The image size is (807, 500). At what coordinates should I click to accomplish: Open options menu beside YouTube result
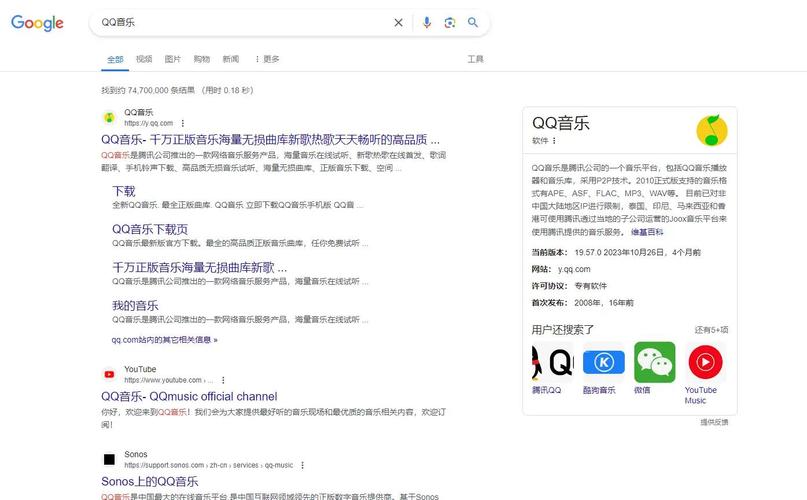point(223,380)
